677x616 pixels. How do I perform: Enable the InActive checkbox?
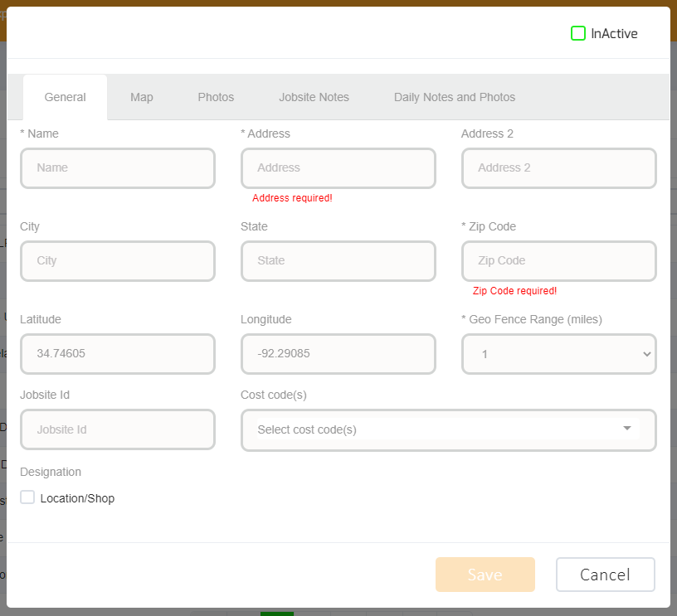point(577,32)
